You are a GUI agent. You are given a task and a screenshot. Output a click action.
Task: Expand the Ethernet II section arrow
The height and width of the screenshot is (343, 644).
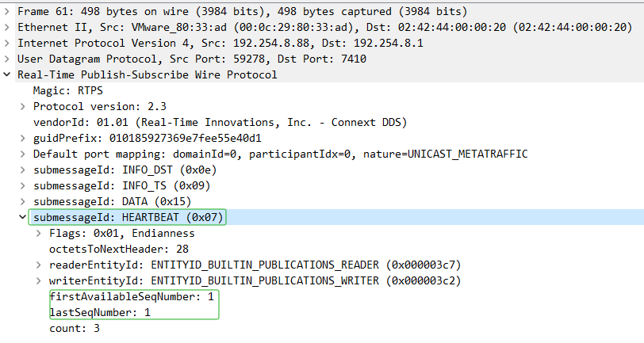click(8, 27)
